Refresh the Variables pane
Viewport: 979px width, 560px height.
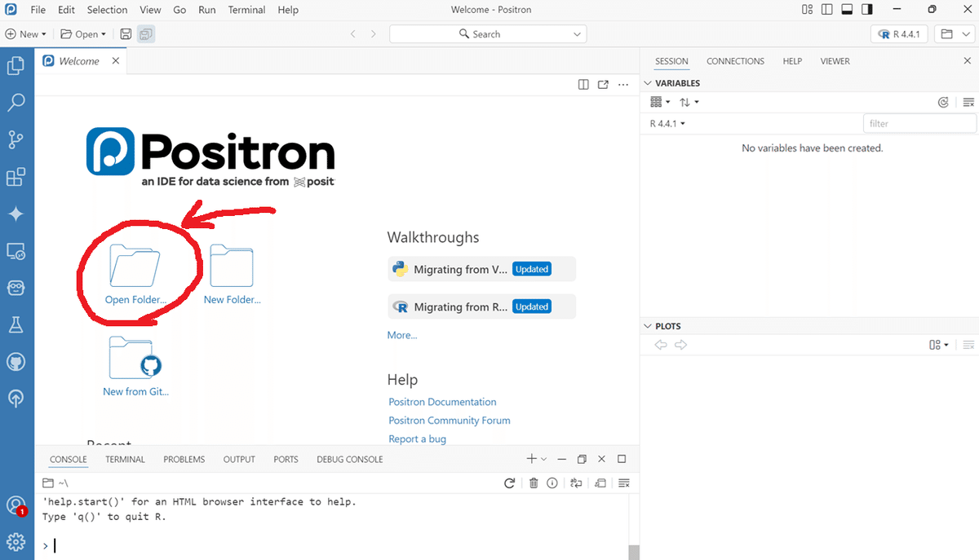pyautogui.click(x=943, y=102)
